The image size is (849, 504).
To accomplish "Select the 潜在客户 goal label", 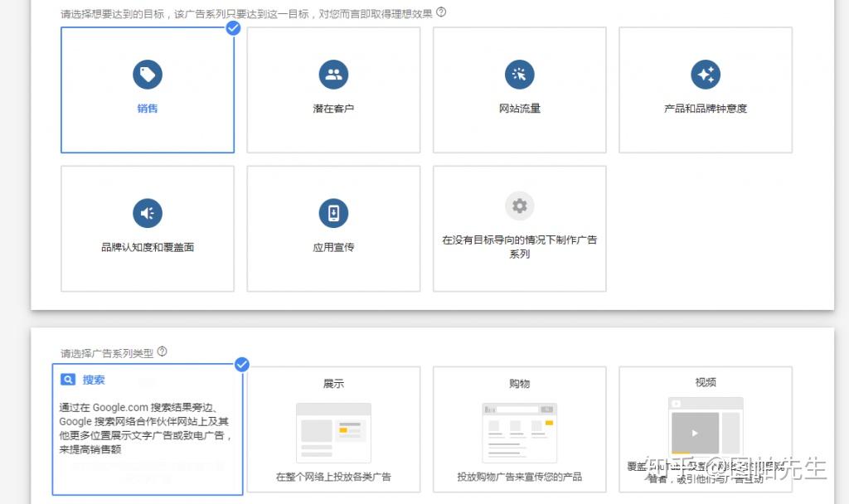I will coord(333,109).
